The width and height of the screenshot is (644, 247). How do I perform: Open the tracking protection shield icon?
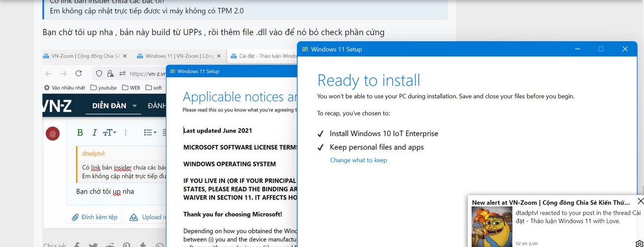click(x=99, y=73)
